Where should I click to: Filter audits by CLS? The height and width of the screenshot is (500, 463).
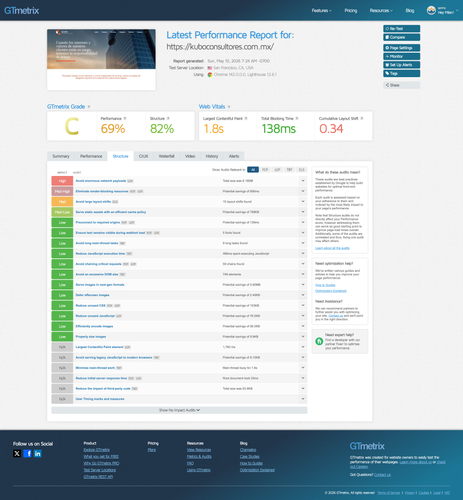click(x=302, y=170)
